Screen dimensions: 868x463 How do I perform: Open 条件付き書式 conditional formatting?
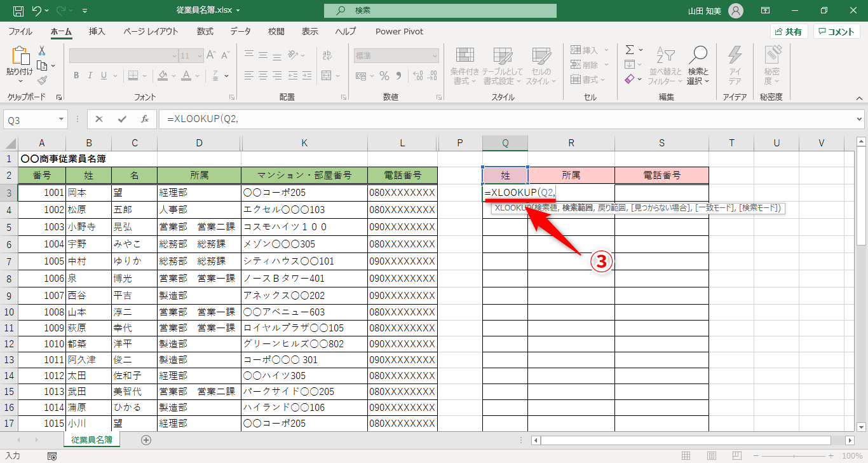[465, 66]
